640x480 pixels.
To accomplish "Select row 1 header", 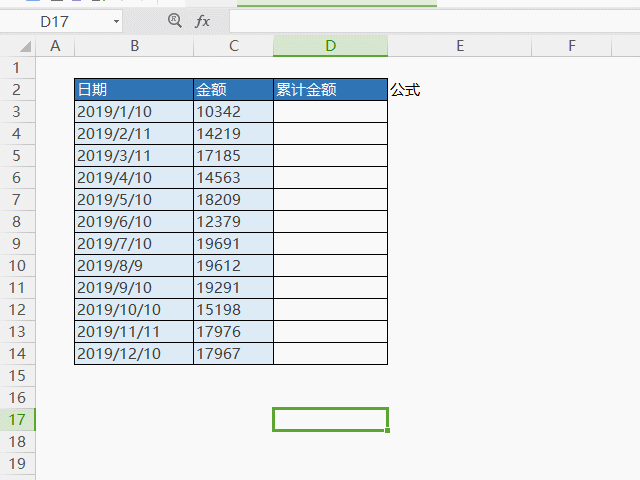I will point(17,68).
